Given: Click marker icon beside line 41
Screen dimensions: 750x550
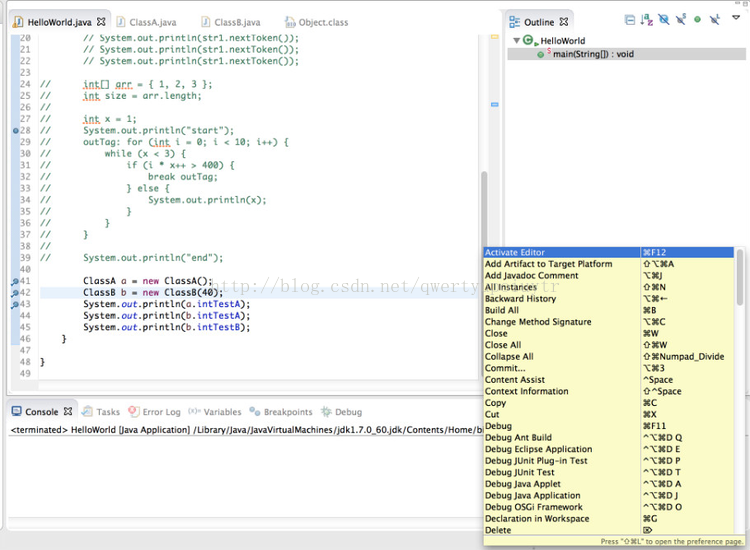Looking at the screenshot, I should pos(15,281).
